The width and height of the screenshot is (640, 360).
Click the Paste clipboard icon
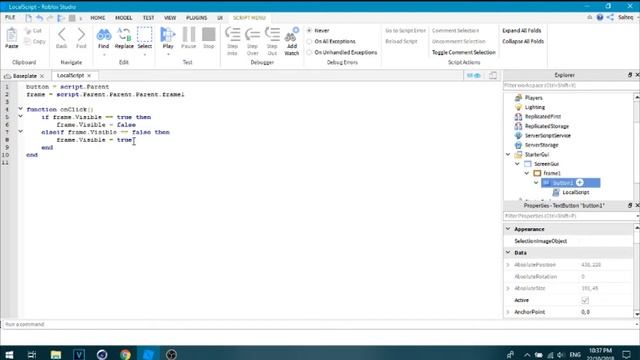pyautogui.click(x=11, y=35)
